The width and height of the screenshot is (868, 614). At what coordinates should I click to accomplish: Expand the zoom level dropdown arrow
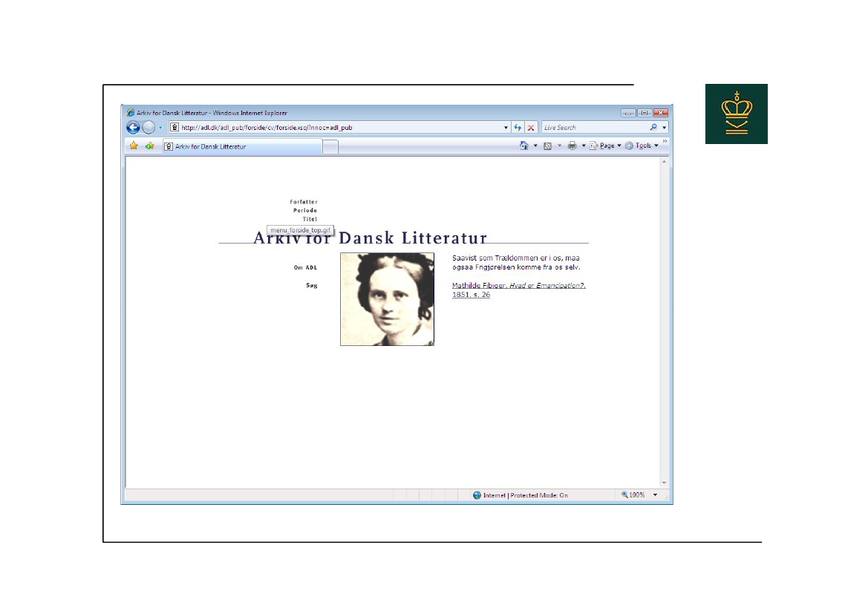coord(656,495)
